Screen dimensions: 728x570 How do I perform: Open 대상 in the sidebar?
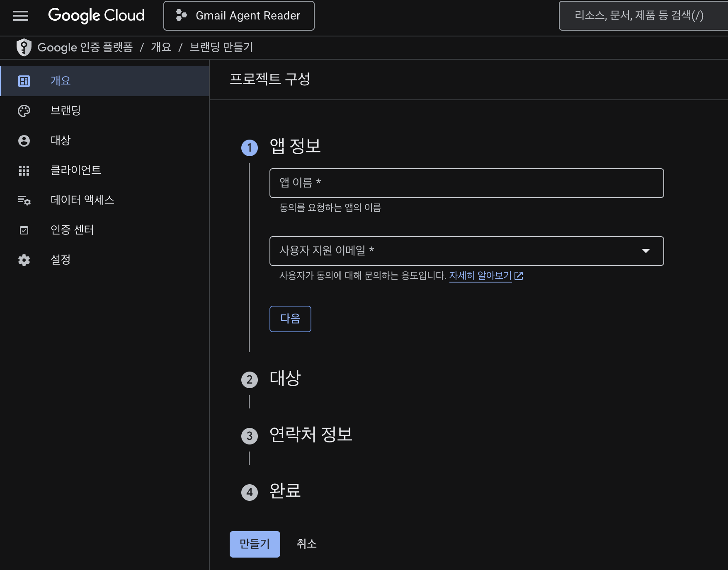(x=105, y=140)
